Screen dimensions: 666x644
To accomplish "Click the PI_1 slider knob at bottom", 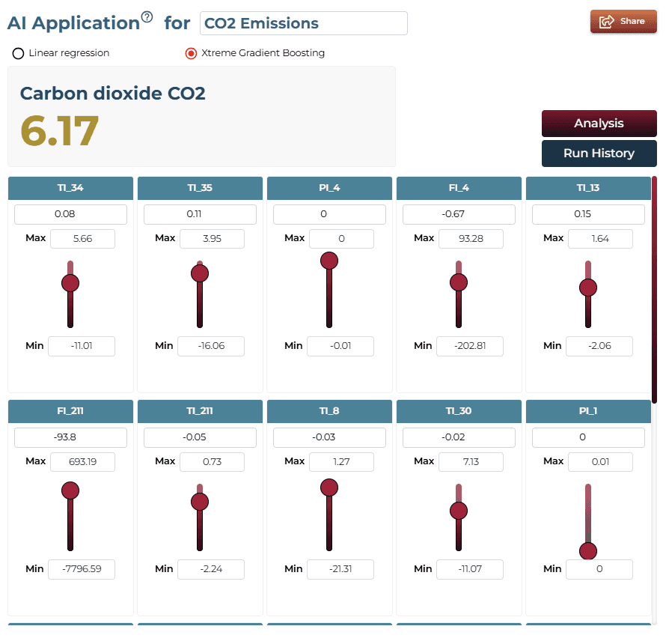I will tap(588, 551).
